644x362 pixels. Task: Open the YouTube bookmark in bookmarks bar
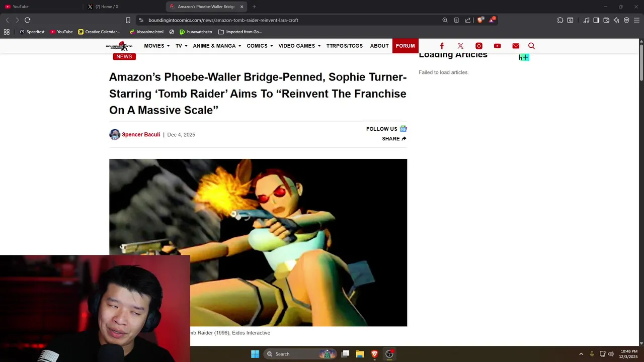(x=61, y=32)
